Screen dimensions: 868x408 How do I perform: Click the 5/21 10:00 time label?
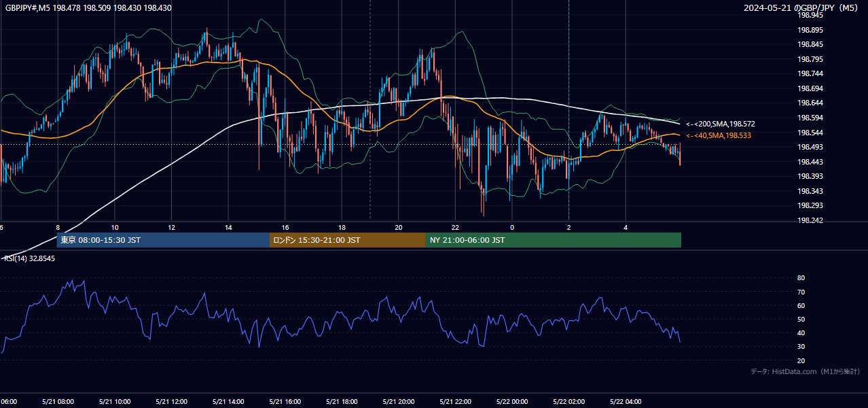click(x=115, y=402)
